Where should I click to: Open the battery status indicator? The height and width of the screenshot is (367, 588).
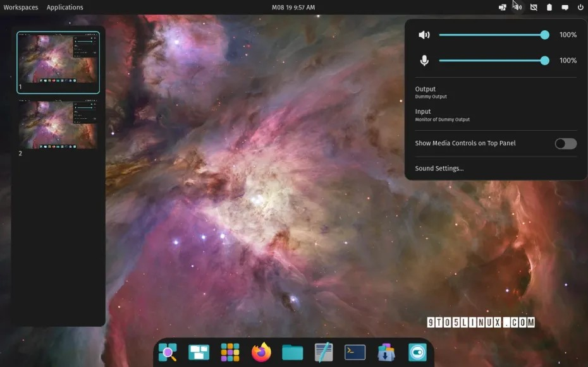point(549,7)
